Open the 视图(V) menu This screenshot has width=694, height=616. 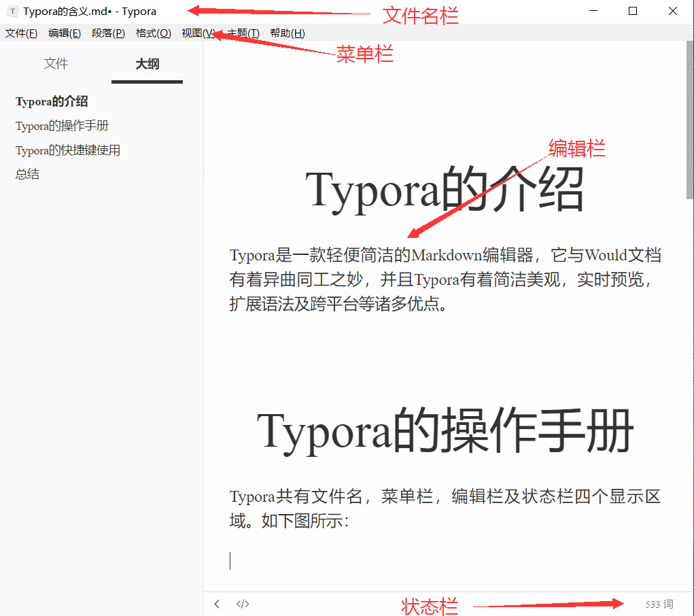click(197, 33)
